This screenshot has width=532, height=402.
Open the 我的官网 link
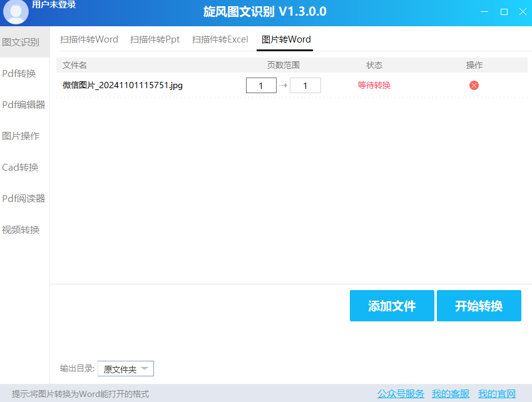[x=497, y=394]
